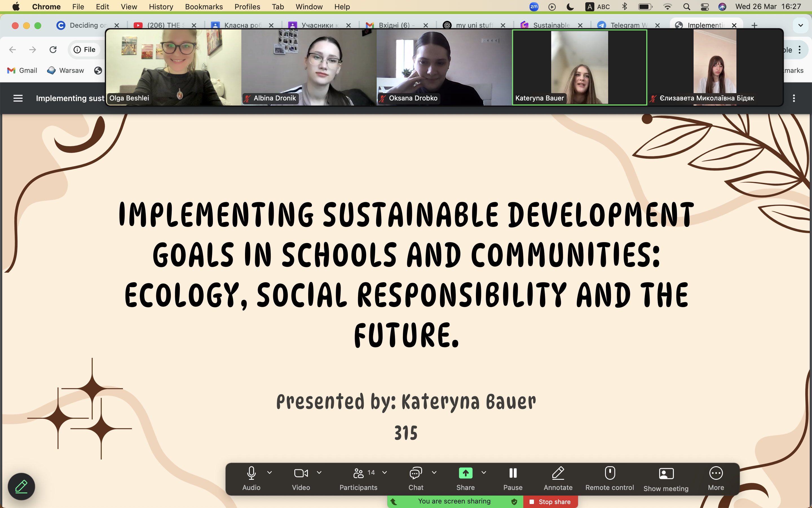
Task: Close the Telegram tab
Action: [657, 25]
